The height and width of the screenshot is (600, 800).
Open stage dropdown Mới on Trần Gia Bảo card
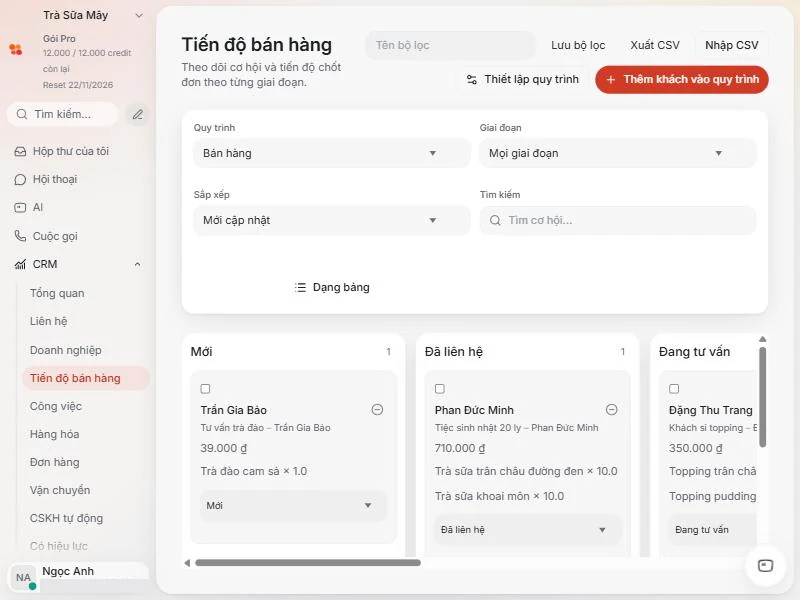click(293, 506)
